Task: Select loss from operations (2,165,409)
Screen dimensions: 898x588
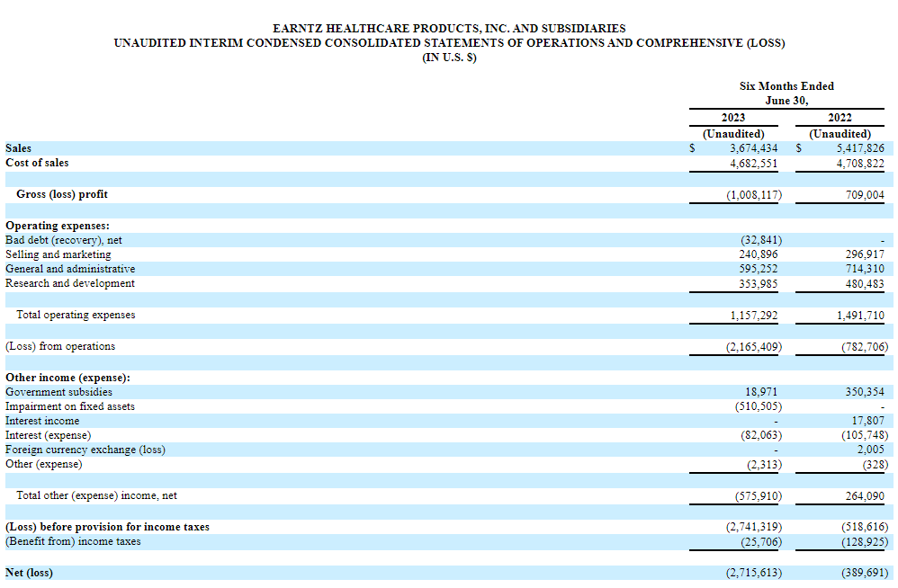Action: 754,347
